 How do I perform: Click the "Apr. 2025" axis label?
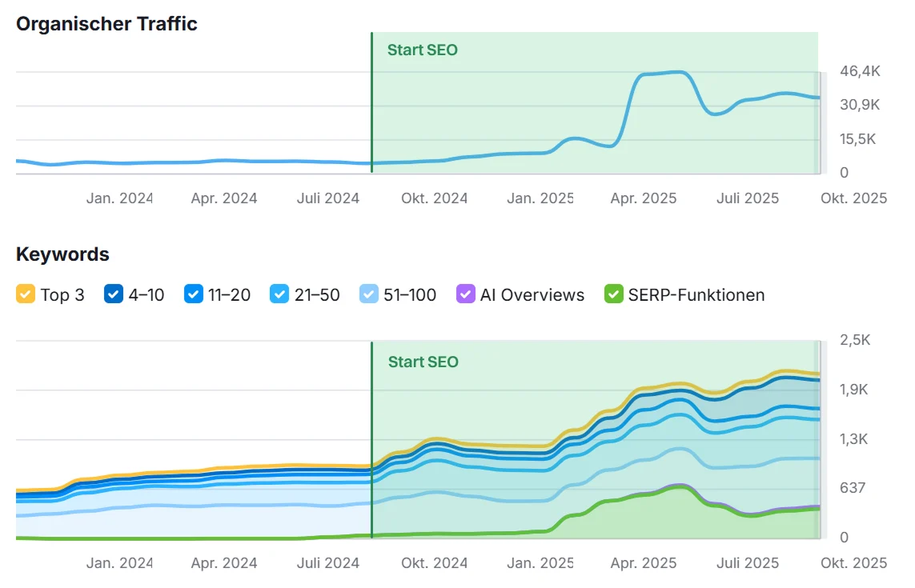643,198
